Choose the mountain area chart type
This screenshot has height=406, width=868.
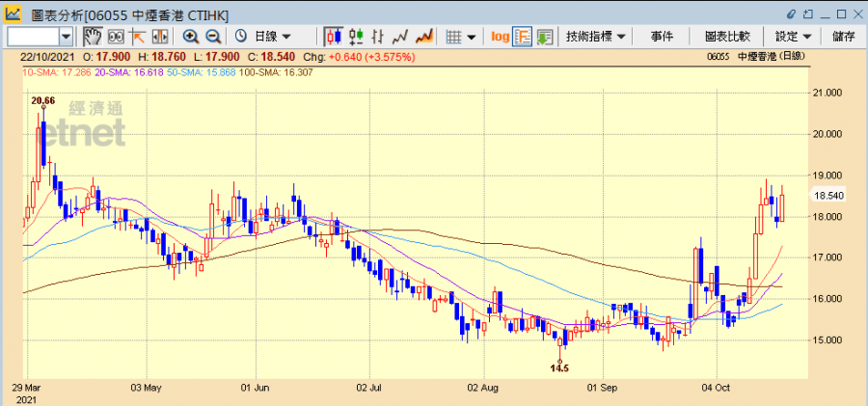point(422,37)
